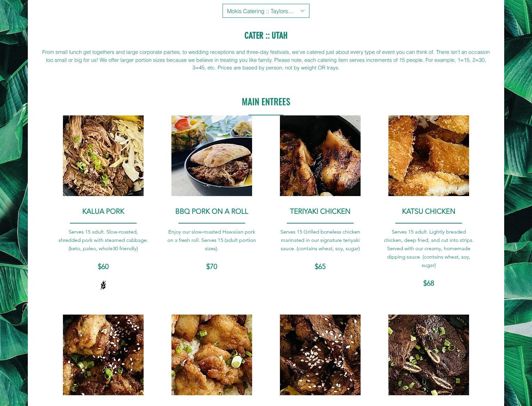Screen dimensions: 532x406
Task: Open the sesame beef photo in second row
Action: (x=320, y=355)
